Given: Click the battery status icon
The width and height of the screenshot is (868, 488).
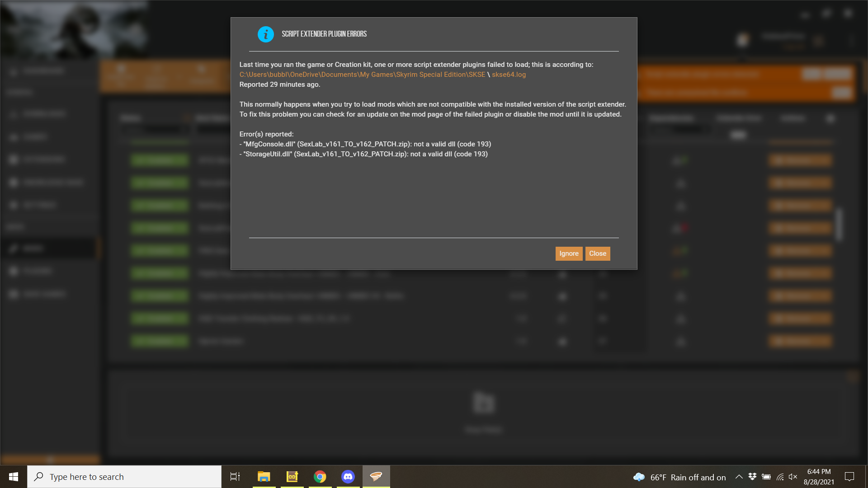Looking at the screenshot, I should (766, 477).
